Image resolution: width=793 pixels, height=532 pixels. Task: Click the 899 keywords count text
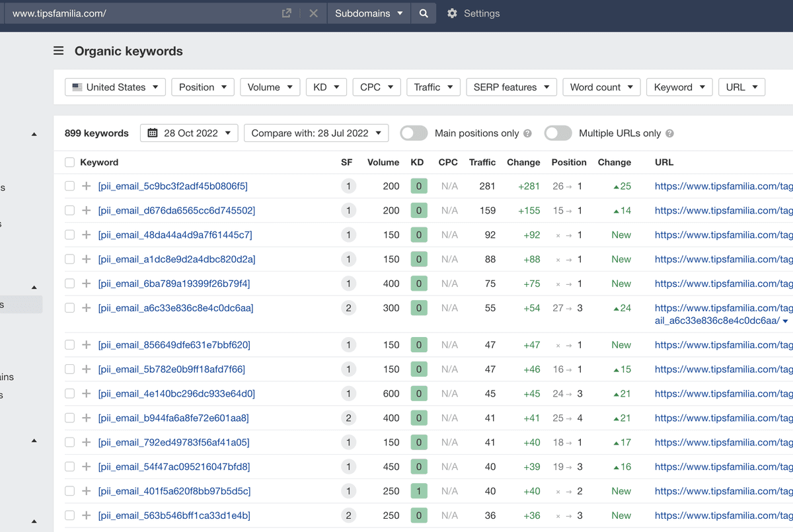click(96, 133)
